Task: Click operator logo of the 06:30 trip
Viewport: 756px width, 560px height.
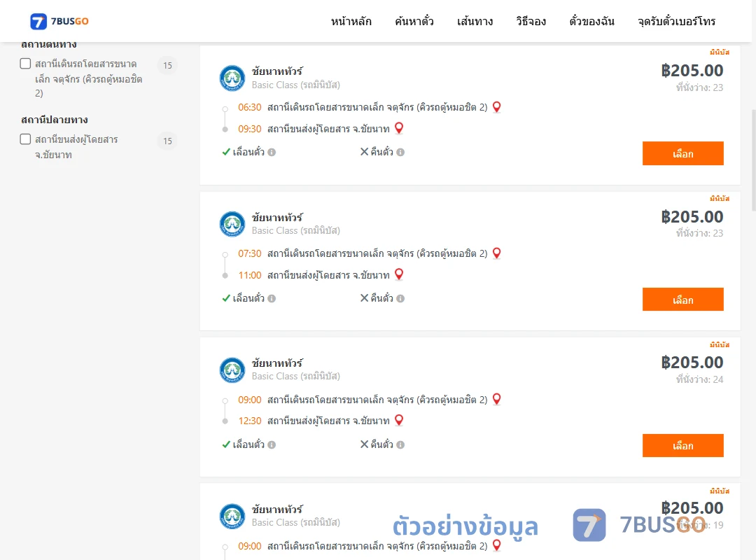Action: coord(232,78)
